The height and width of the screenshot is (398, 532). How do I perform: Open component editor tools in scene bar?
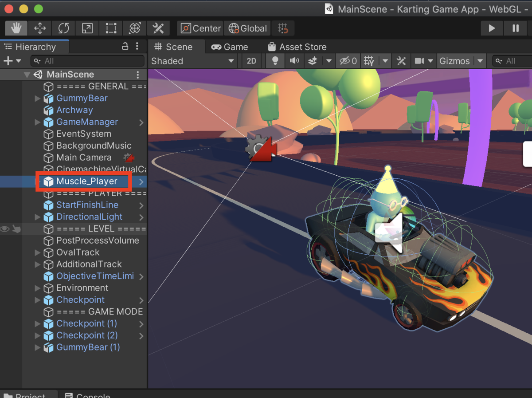point(401,61)
